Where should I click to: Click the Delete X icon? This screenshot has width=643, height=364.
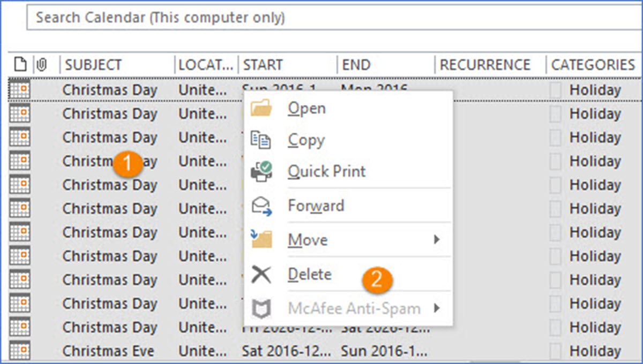261,275
